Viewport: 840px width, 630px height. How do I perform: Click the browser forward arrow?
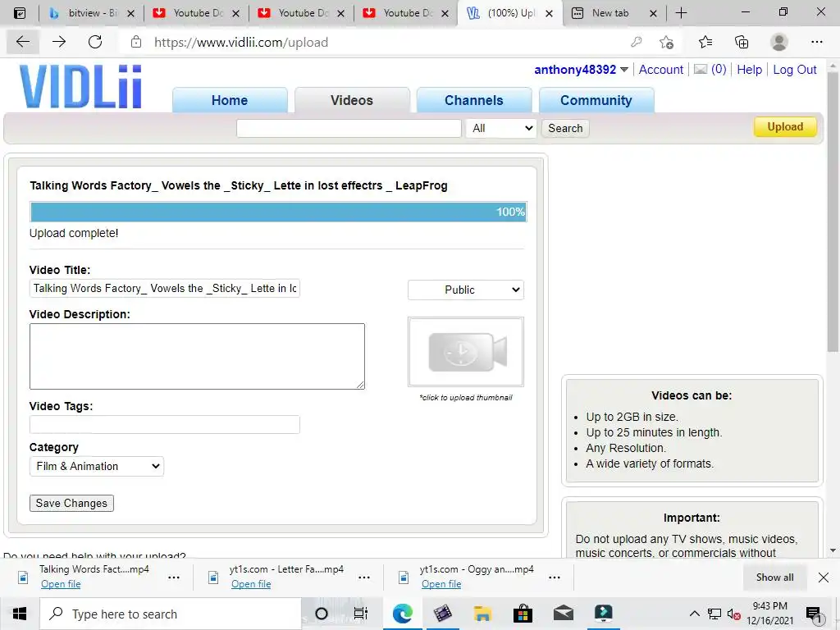[x=59, y=42]
